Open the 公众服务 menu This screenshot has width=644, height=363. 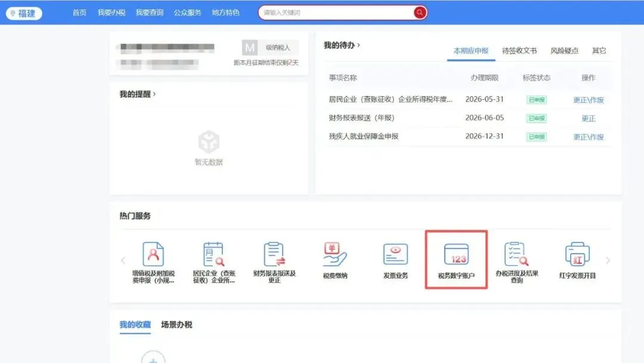pyautogui.click(x=187, y=13)
